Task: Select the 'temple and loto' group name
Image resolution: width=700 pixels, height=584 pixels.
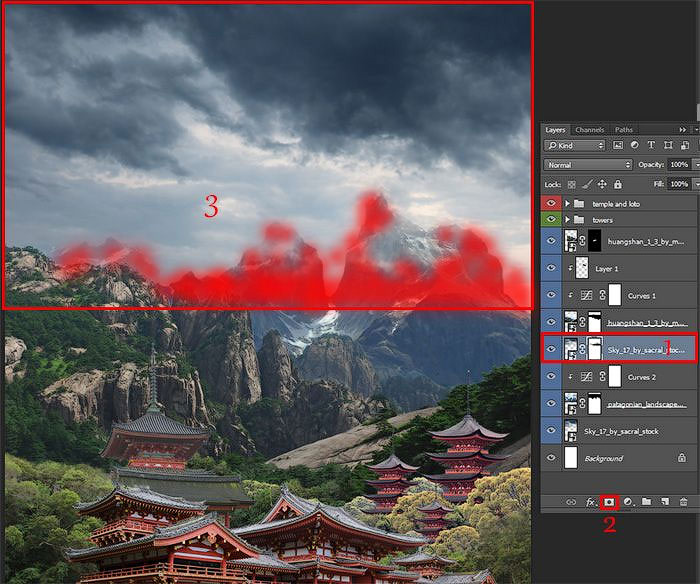Action: [x=616, y=204]
